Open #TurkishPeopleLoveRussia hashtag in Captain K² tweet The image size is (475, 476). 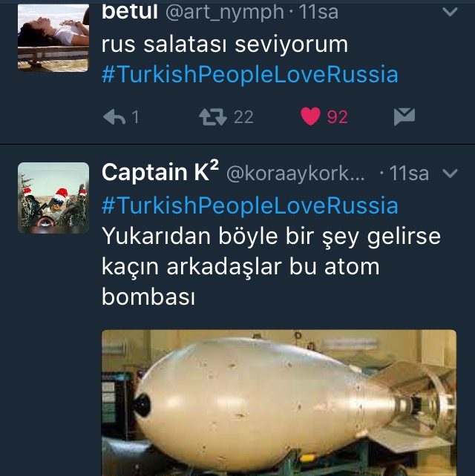click(250, 205)
